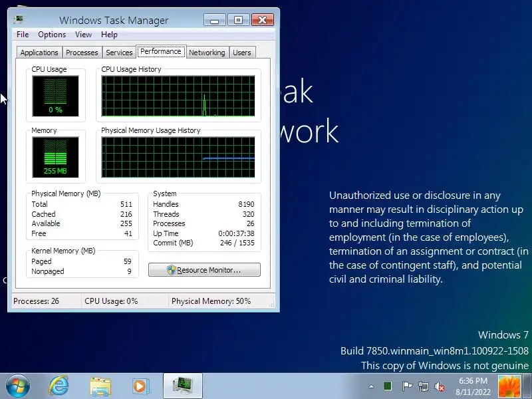The image size is (532, 399).
Task: Click status bar 'CPU Usage: 0%'
Action: (111, 301)
